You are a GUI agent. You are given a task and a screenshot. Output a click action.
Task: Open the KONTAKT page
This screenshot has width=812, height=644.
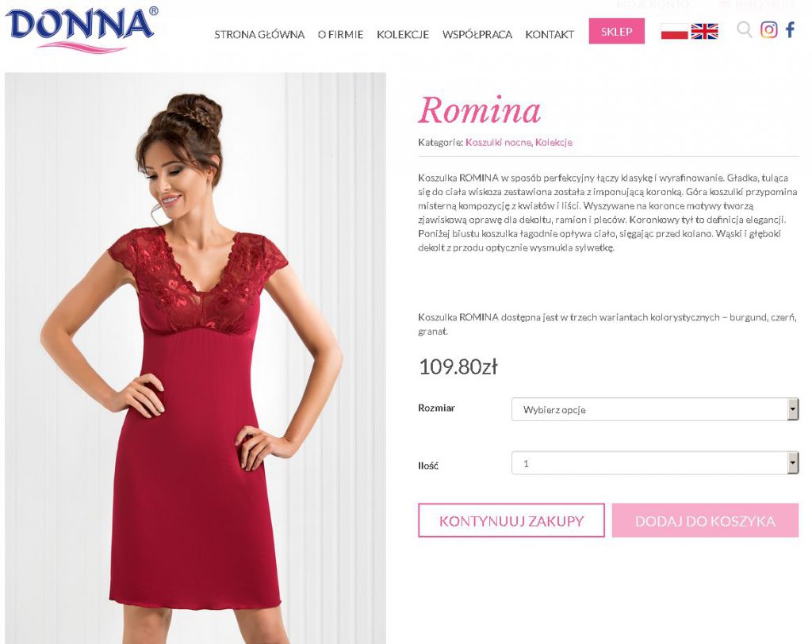click(550, 35)
